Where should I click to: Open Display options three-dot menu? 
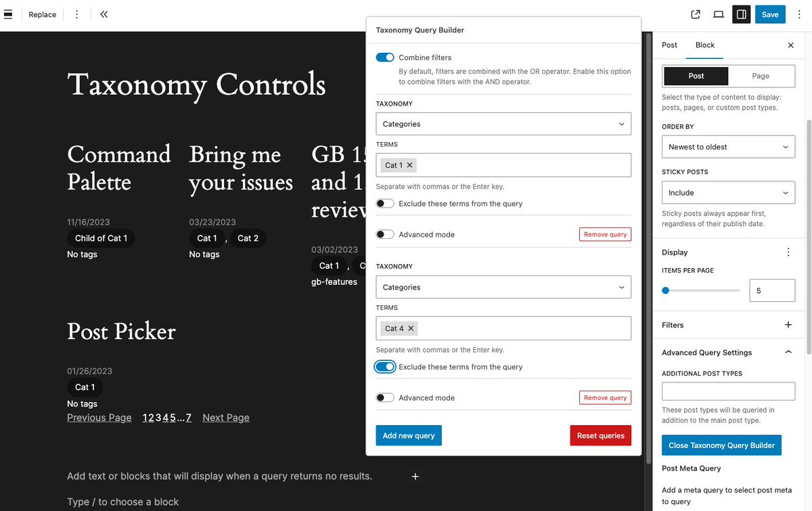pos(788,252)
